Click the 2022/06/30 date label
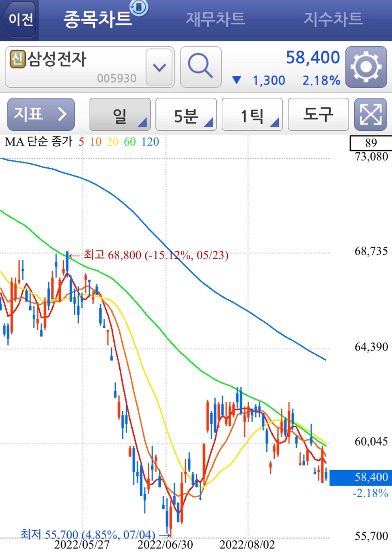This screenshot has height=554, width=392. coord(165,545)
